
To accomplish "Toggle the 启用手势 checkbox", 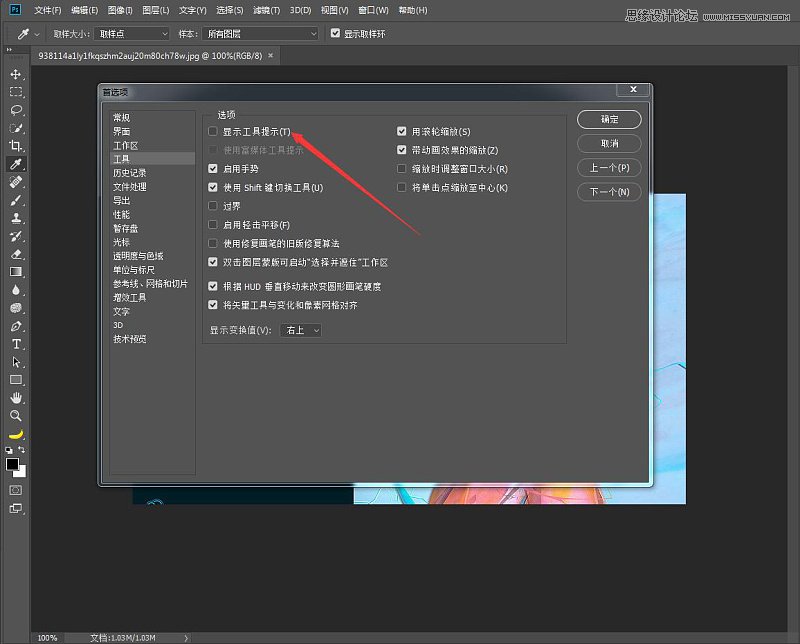I will click(x=213, y=166).
